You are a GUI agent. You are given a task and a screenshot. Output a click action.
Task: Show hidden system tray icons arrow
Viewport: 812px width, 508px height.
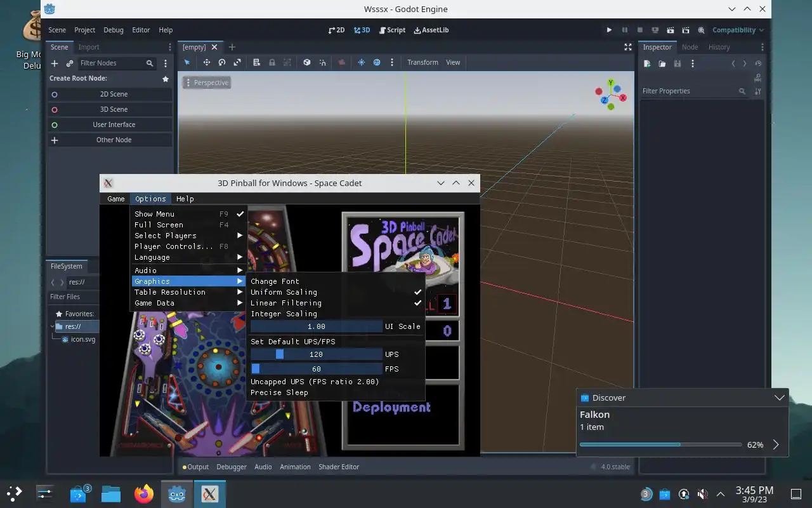721,494
